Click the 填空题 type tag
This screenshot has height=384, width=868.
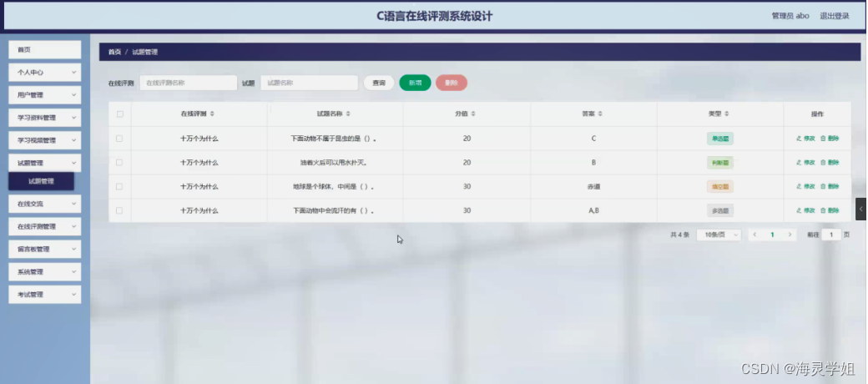click(720, 187)
